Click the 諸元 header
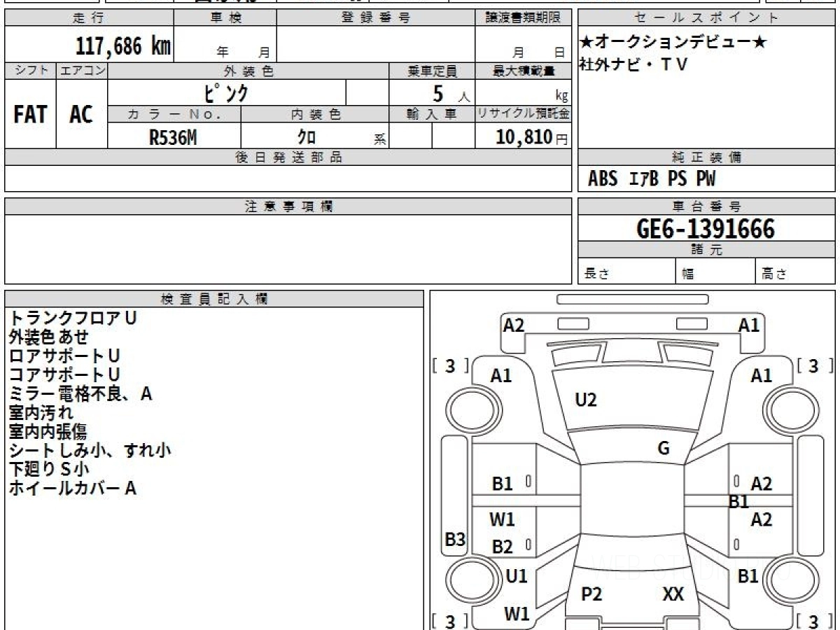Image resolution: width=840 pixels, height=630 pixels. click(706, 250)
